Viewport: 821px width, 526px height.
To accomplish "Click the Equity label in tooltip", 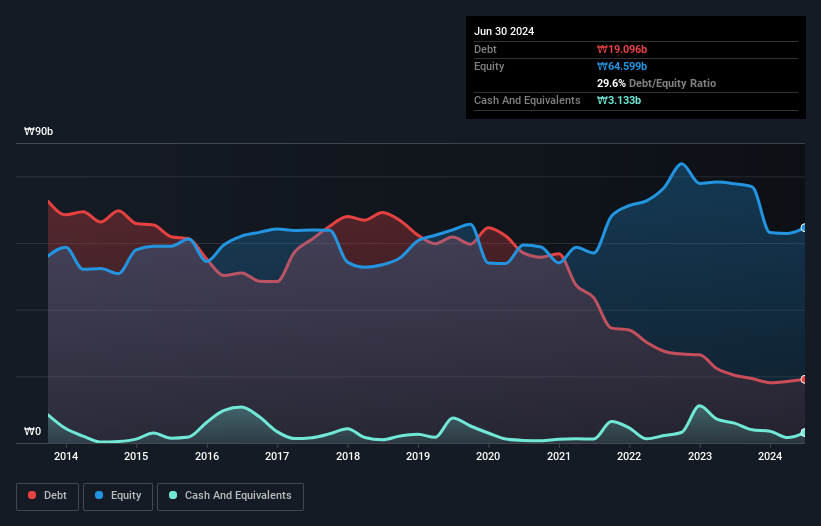I will pyautogui.click(x=489, y=66).
